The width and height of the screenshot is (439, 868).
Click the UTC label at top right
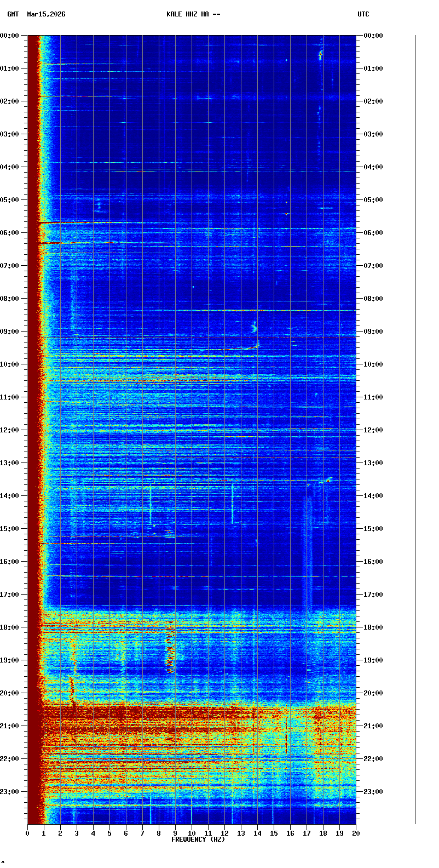tap(363, 14)
